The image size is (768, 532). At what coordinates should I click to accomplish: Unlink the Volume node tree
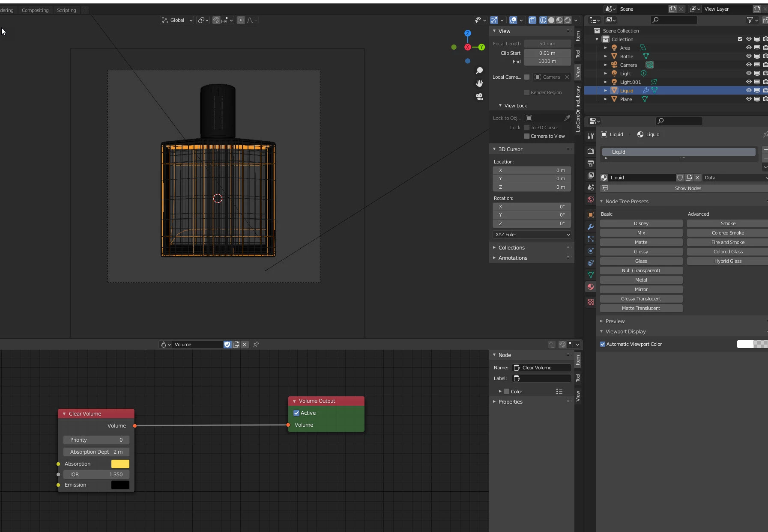coord(245,345)
